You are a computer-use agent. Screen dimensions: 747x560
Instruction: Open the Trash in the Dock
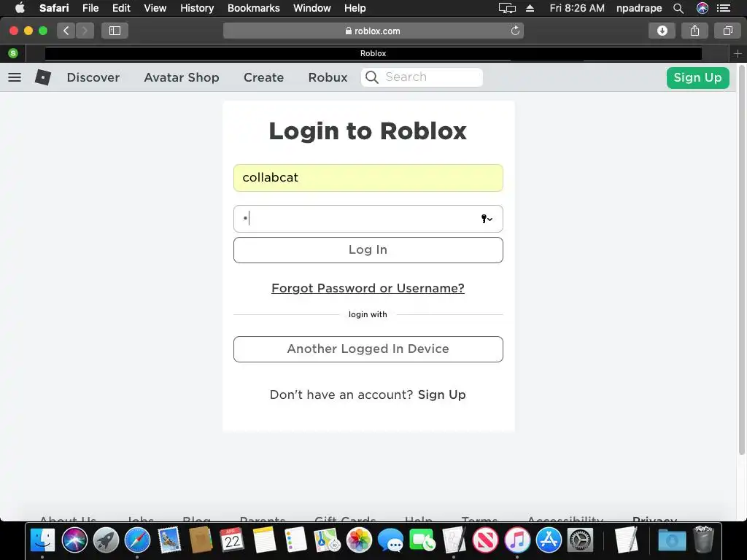[x=703, y=540]
